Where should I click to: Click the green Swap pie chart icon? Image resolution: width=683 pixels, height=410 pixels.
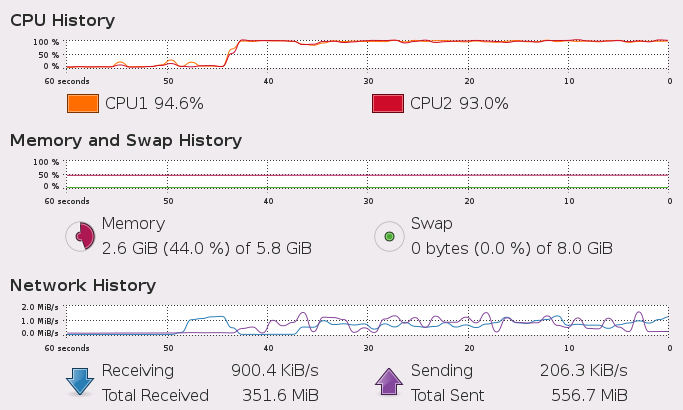pyautogui.click(x=388, y=237)
